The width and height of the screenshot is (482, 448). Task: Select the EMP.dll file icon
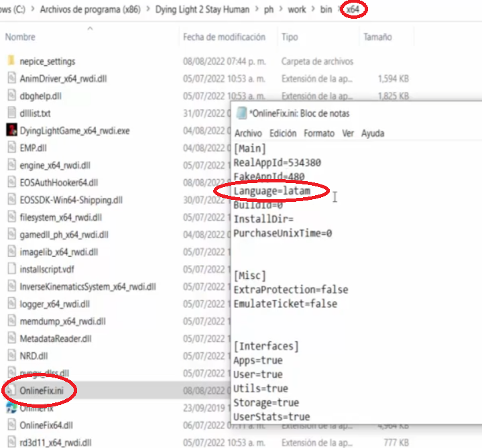pyautogui.click(x=11, y=148)
